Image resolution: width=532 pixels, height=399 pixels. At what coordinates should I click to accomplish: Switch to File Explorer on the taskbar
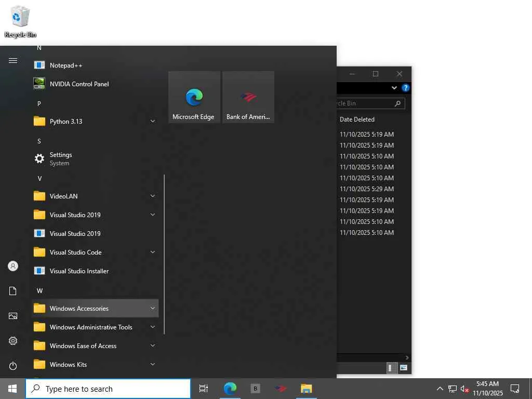[x=306, y=389]
